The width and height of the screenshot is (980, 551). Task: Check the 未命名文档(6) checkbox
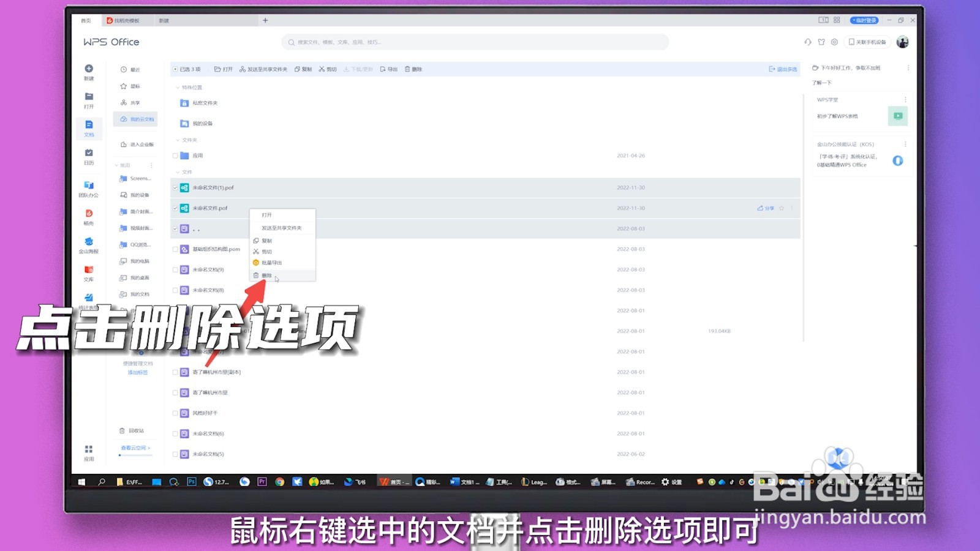(x=175, y=433)
